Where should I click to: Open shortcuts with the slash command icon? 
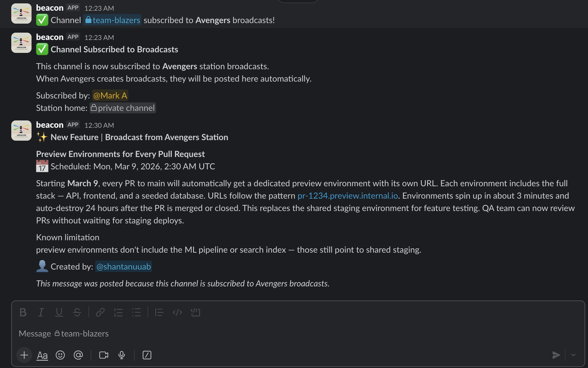point(147,355)
